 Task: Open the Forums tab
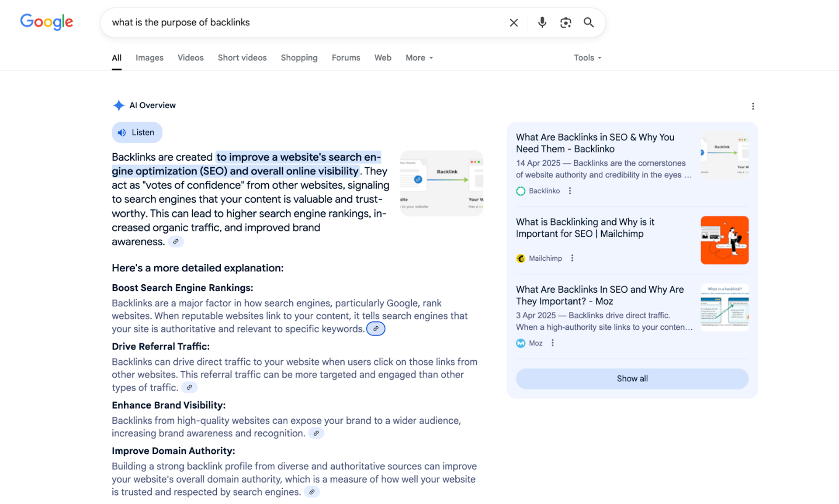point(346,58)
